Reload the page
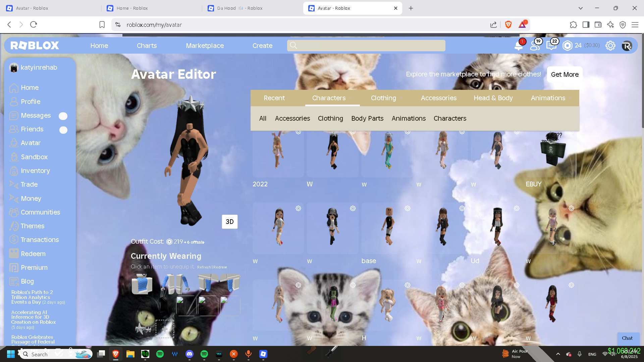This screenshot has width=644, height=362. [x=34, y=24]
